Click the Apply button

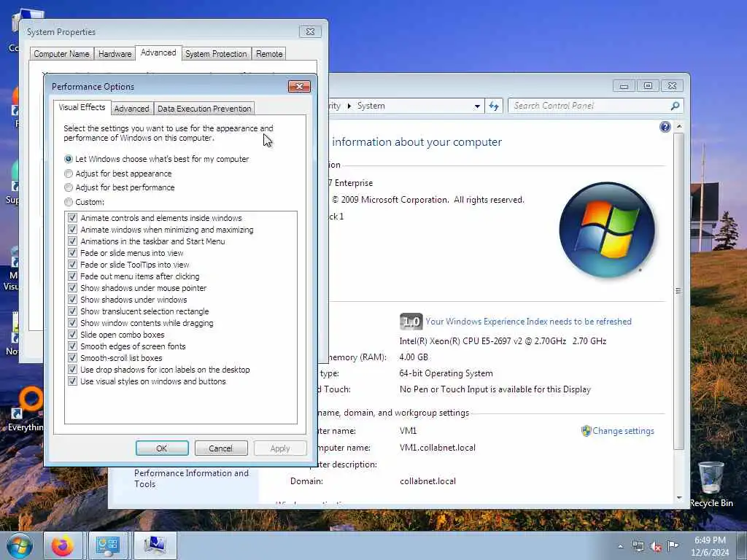point(280,448)
